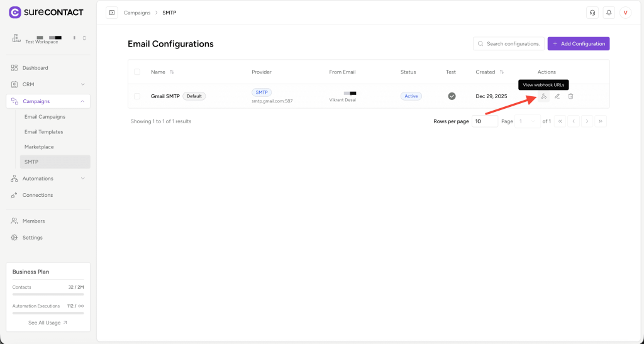Sort the table by Name column
Image resolution: width=644 pixels, height=344 pixels.
click(172, 72)
